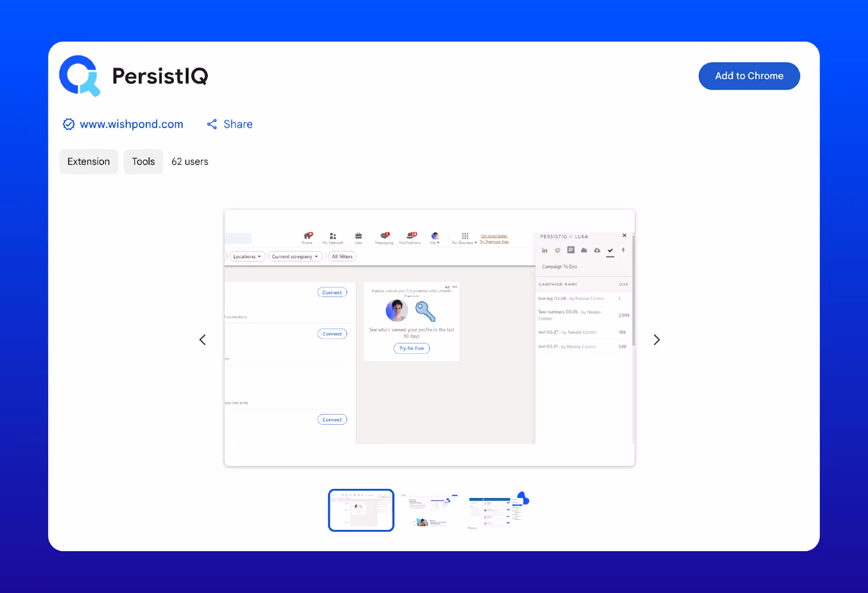Click the PersistIQ title text

[160, 76]
